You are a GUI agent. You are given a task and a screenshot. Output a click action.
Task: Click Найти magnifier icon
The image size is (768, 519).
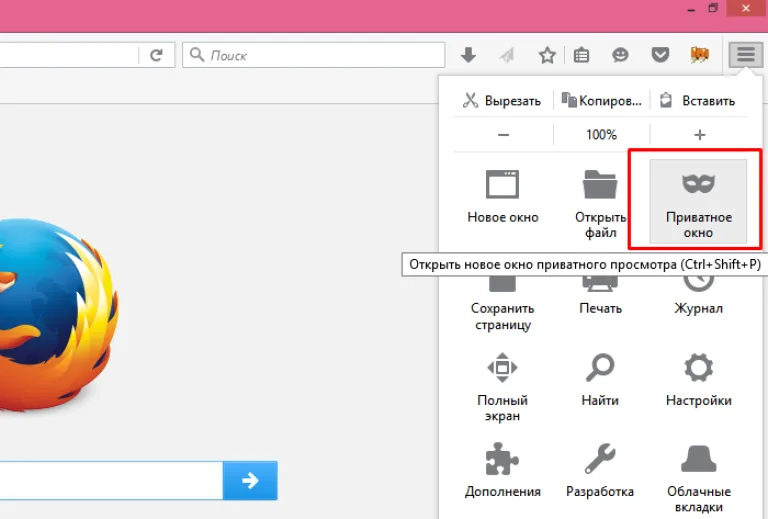pos(600,367)
